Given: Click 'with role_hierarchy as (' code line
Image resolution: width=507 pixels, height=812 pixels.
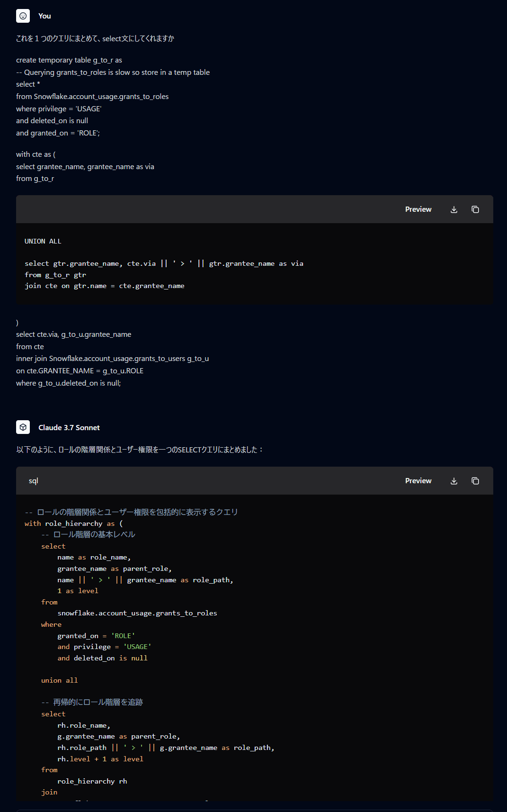Looking at the screenshot, I should 73,523.
